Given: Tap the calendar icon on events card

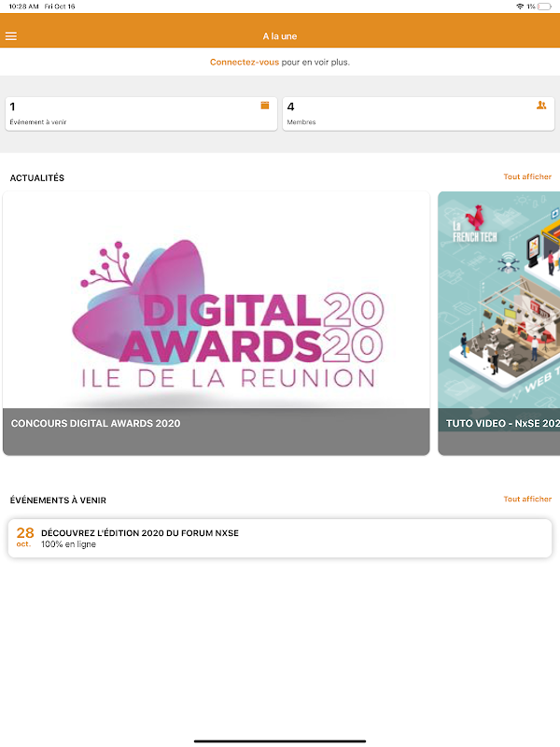Looking at the screenshot, I should tap(265, 106).
